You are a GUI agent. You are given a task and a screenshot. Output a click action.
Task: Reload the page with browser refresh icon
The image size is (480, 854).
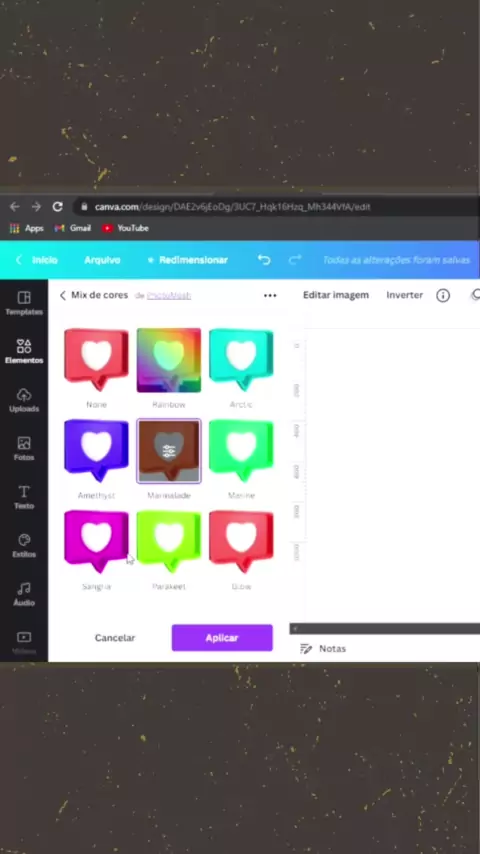[x=57, y=206]
